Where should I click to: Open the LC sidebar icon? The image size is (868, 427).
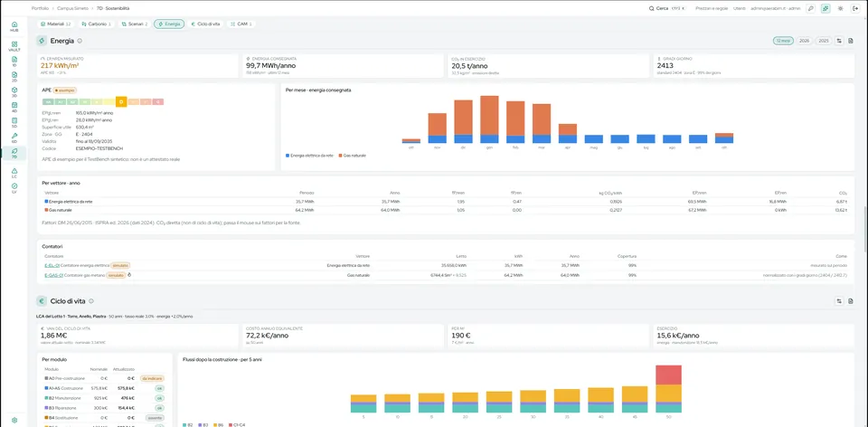pos(14,173)
